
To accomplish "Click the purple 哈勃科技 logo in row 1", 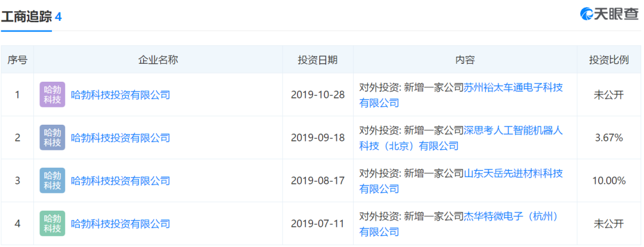I will (x=52, y=94).
